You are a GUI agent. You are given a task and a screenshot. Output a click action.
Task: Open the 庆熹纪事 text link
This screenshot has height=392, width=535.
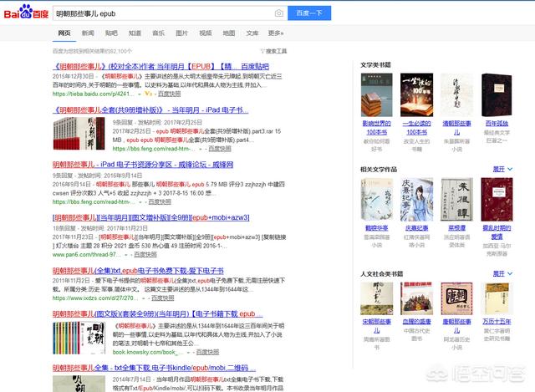pos(416,228)
